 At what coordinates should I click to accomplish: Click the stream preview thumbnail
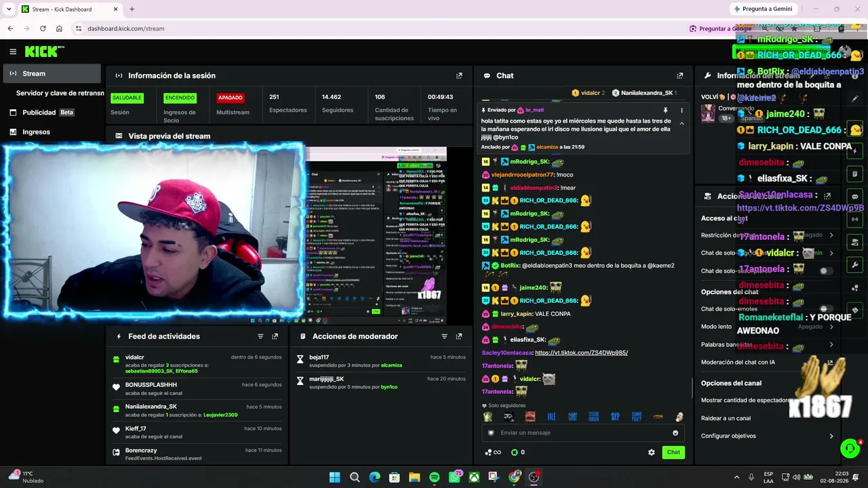[x=376, y=235]
